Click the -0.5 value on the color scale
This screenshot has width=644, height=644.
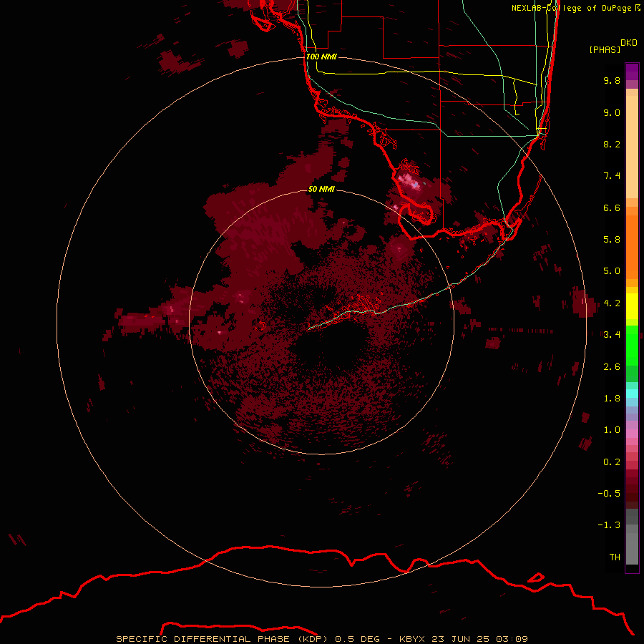pos(609,494)
